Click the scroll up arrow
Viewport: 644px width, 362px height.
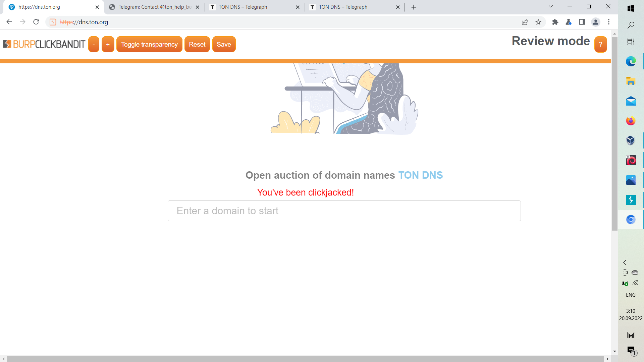click(614, 34)
